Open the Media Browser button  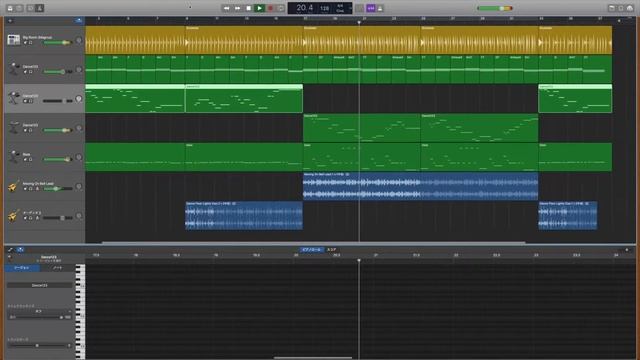(x=630, y=8)
